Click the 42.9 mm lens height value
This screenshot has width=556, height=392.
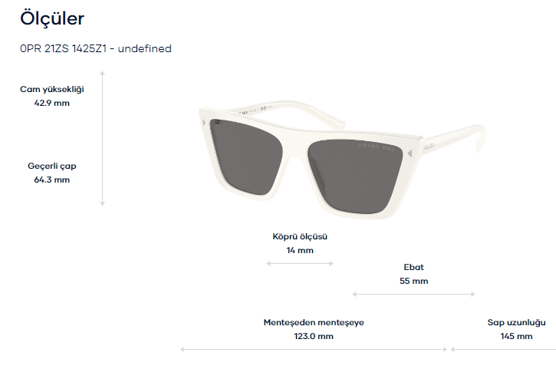pos(52,104)
